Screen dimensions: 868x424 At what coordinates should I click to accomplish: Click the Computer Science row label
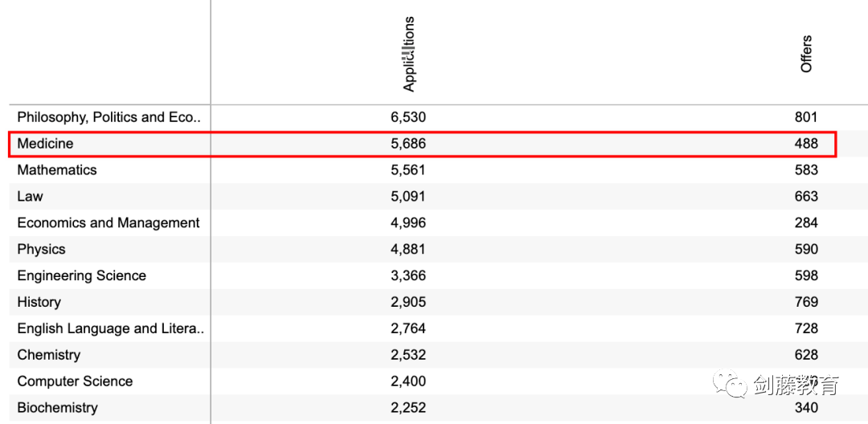tap(75, 381)
